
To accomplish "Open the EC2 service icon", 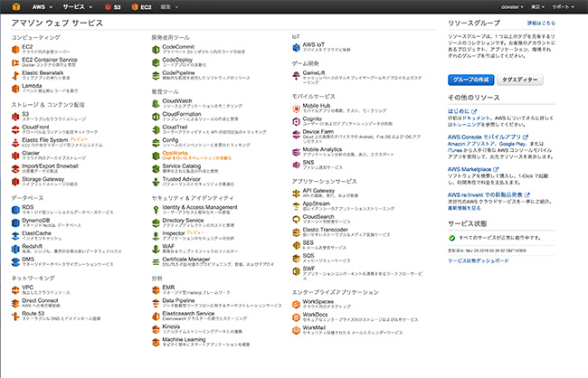I will click(x=15, y=50).
